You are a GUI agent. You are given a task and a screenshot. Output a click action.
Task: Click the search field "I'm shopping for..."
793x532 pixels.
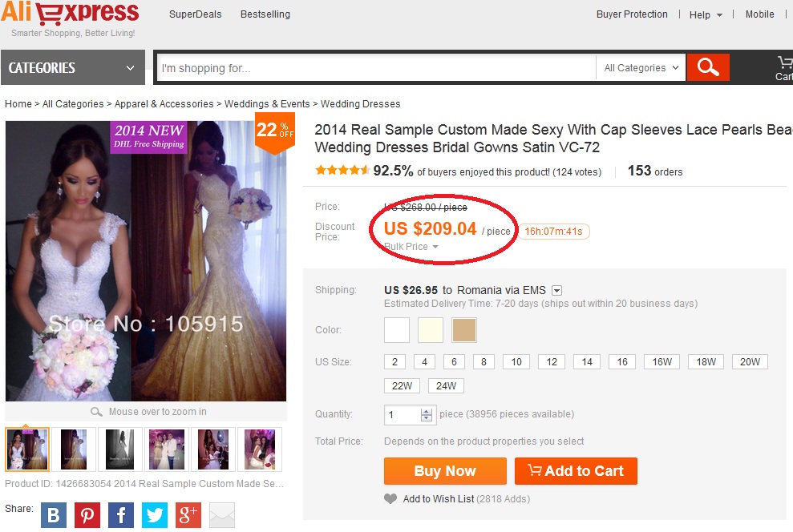pyautogui.click(x=377, y=68)
